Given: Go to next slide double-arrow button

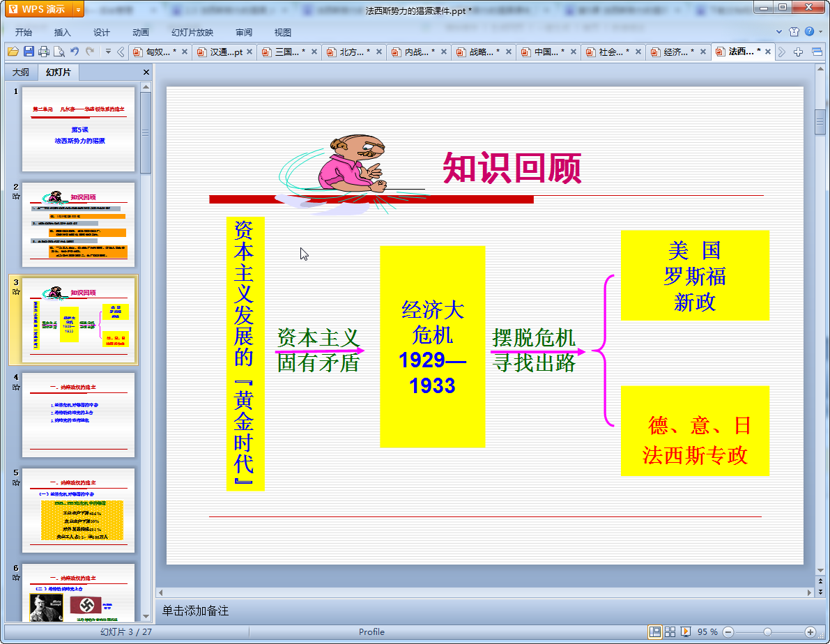Looking at the screenshot, I should pos(820,592).
